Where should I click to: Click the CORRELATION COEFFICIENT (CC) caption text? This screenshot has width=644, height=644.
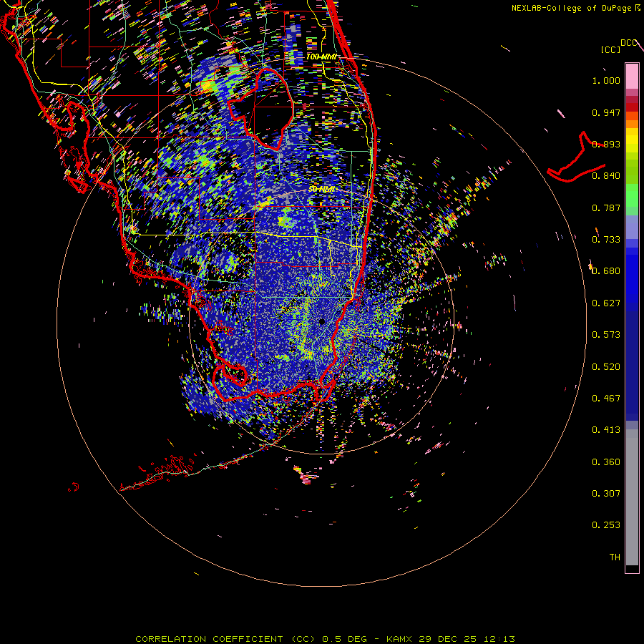(225, 639)
